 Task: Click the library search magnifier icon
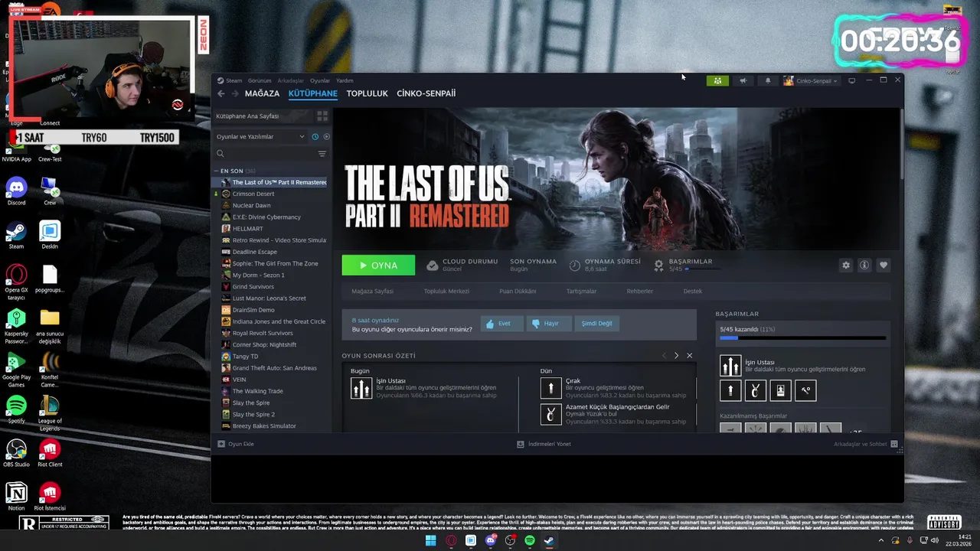coord(220,154)
